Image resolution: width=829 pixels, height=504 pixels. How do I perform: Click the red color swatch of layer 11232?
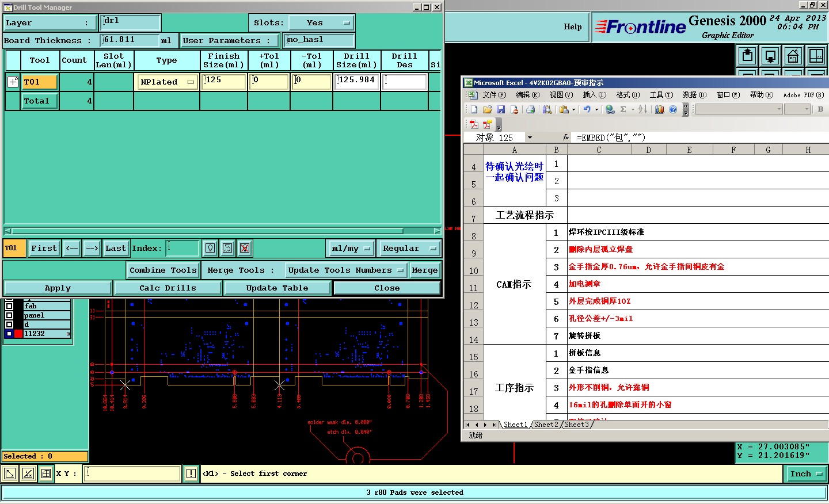(x=18, y=334)
